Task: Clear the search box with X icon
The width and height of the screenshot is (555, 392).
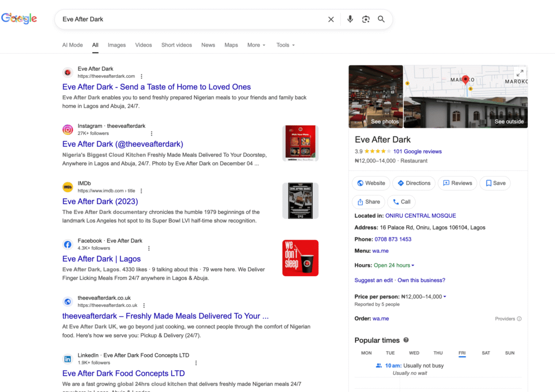Action: (x=331, y=19)
